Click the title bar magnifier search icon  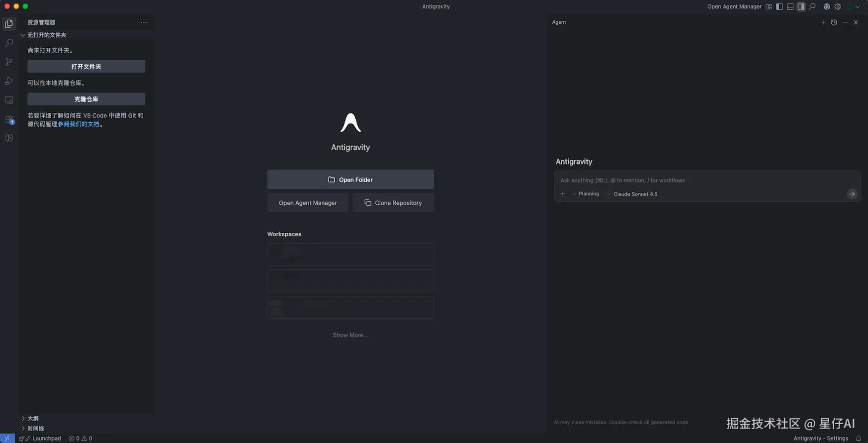tap(812, 7)
